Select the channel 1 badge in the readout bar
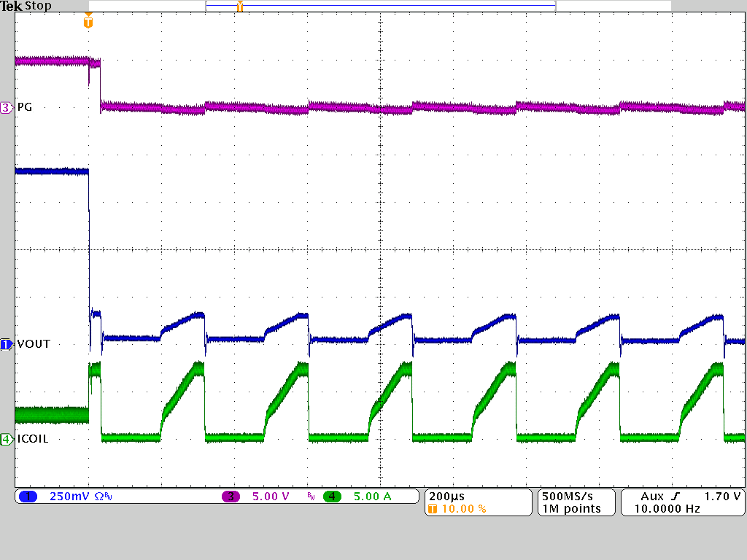The height and width of the screenshot is (560, 747). (28, 496)
